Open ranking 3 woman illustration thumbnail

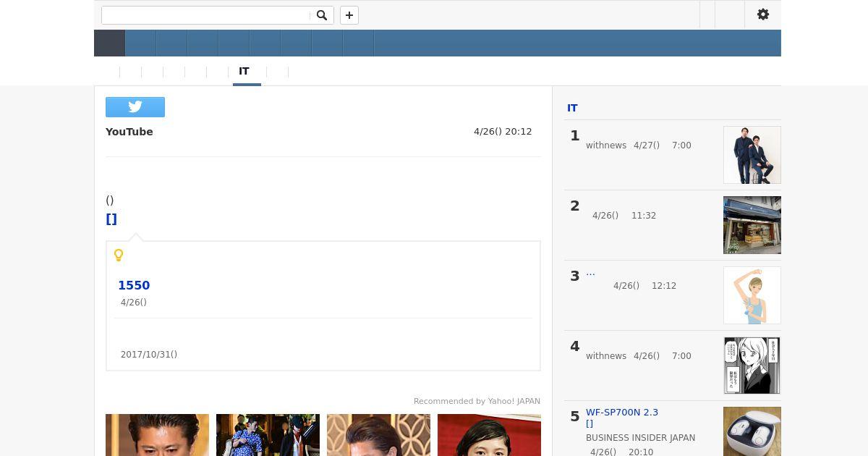tap(752, 295)
